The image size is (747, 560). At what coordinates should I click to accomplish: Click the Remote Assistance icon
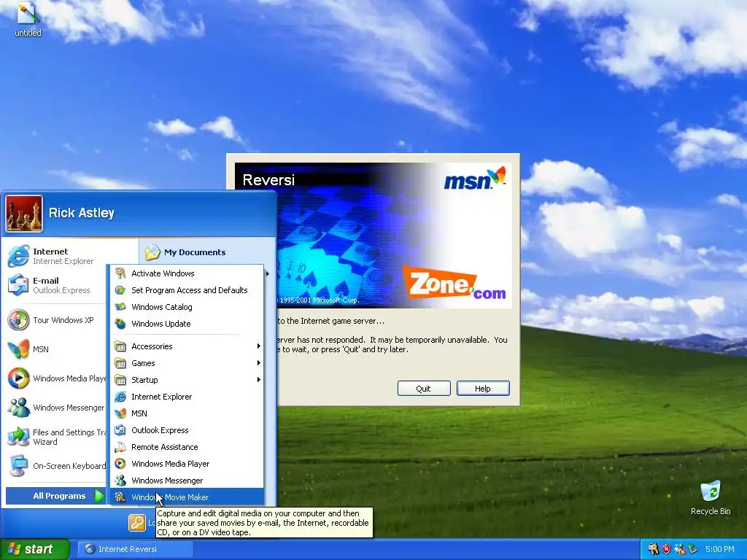[120, 447]
